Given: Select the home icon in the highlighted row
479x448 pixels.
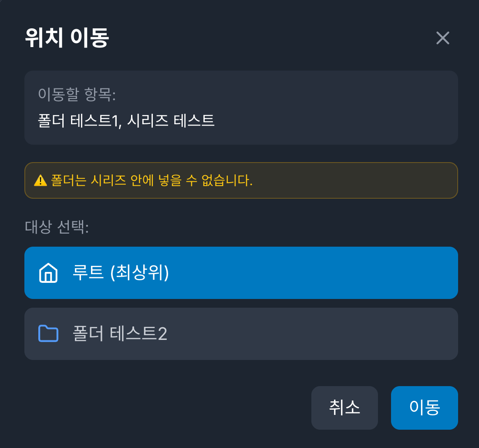Looking at the screenshot, I should coord(48,273).
